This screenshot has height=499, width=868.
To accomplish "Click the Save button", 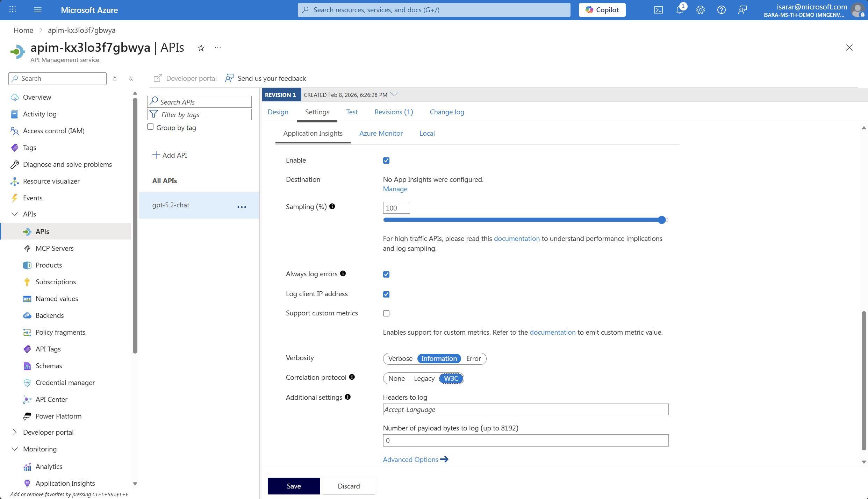I will tap(294, 486).
